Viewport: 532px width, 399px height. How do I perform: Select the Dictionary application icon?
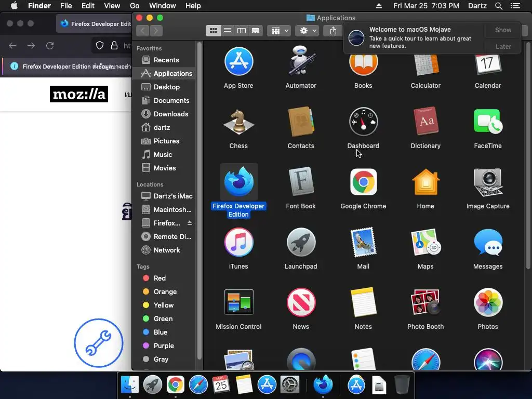[x=425, y=121]
